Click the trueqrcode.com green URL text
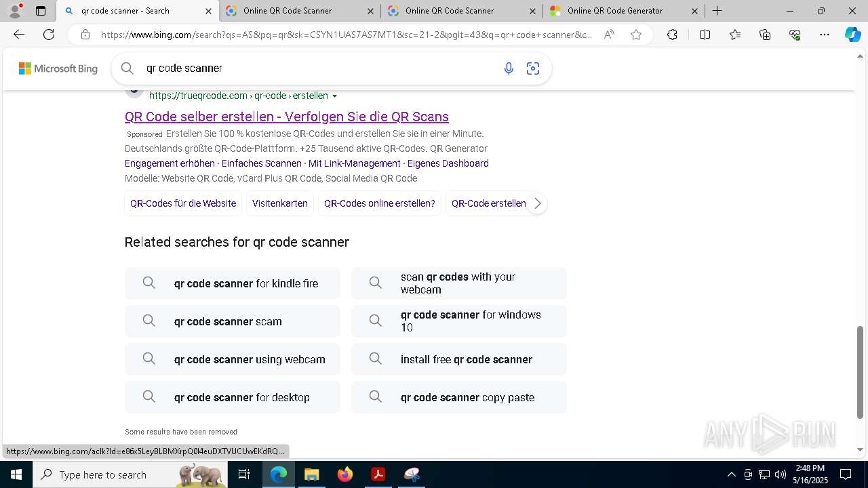The height and width of the screenshot is (488, 868). [239, 96]
